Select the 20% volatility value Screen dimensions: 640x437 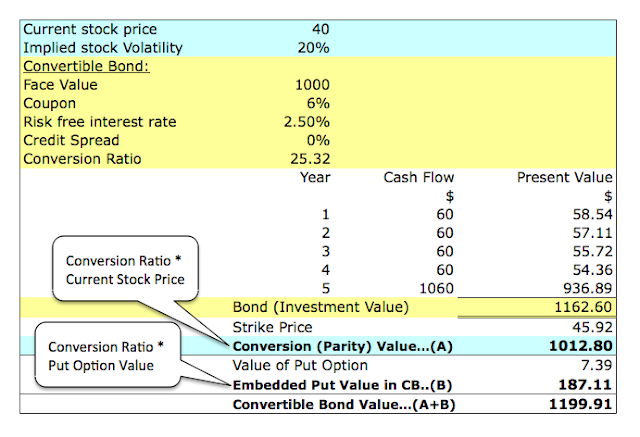point(313,48)
